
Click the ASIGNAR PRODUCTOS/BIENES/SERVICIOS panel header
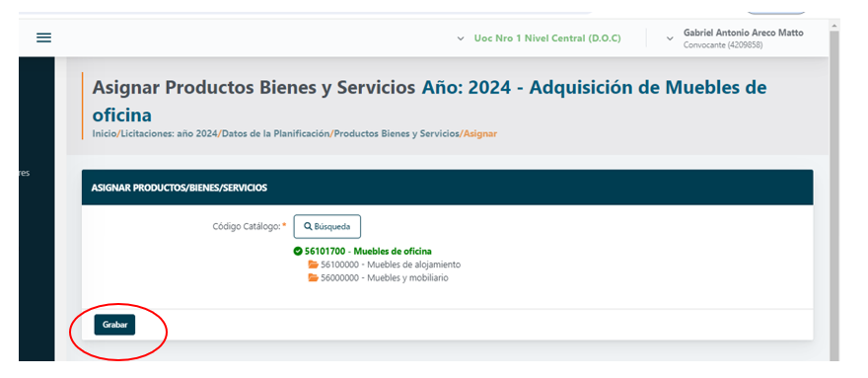[447, 188]
